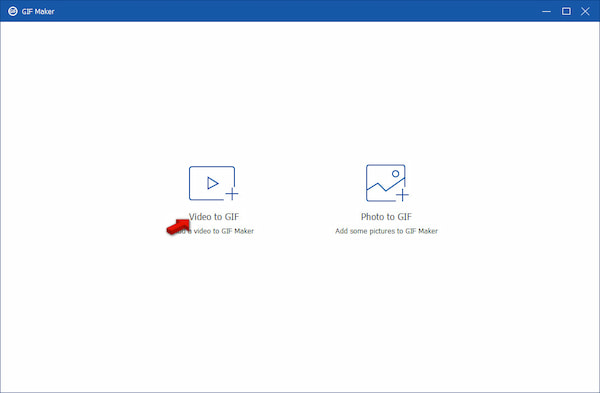Click 'Add some pictures to GIF Maker' text
Viewport: 600px width, 393px height.
coord(386,231)
